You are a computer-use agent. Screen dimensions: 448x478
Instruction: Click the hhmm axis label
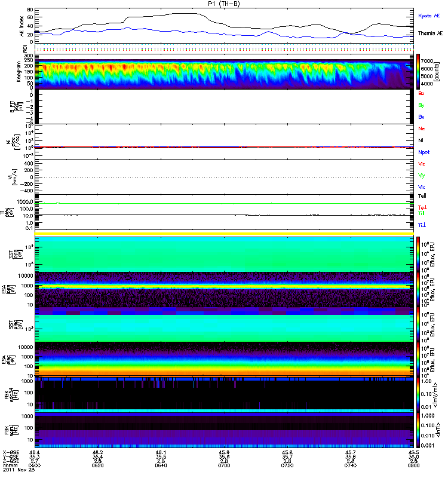pos(10,465)
